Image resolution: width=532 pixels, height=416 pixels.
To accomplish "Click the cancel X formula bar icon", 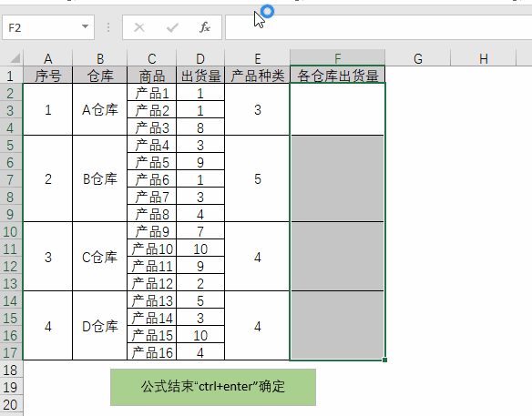I will (x=139, y=27).
